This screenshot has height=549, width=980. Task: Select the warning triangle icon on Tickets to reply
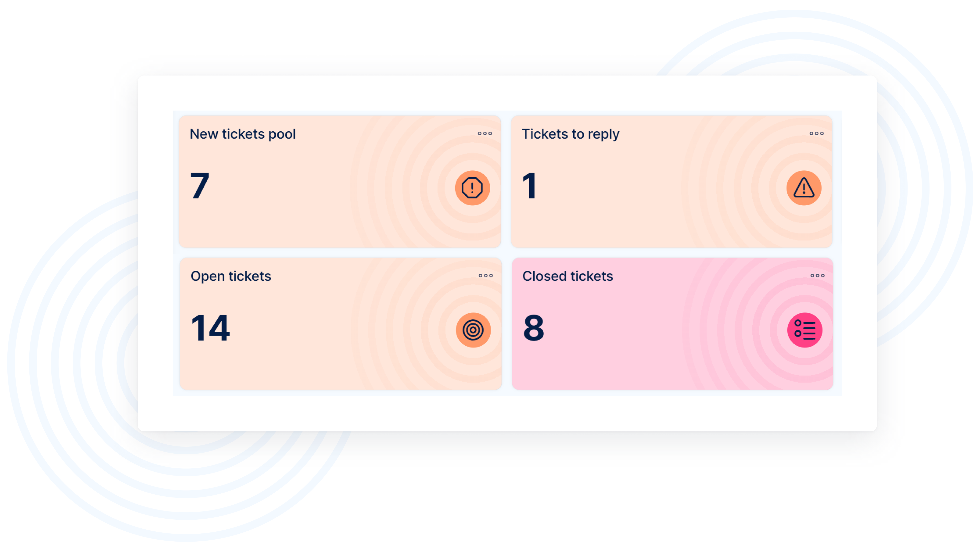click(x=804, y=188)
